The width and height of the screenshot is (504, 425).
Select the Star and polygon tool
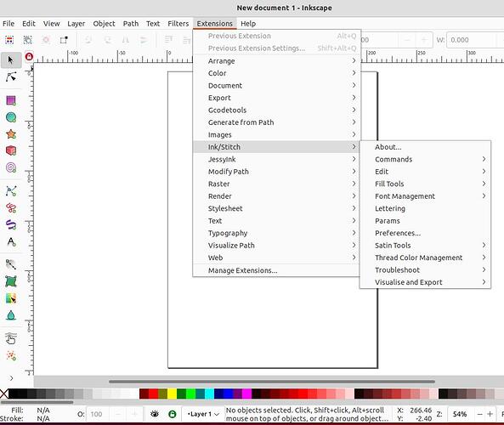(11, 134)
